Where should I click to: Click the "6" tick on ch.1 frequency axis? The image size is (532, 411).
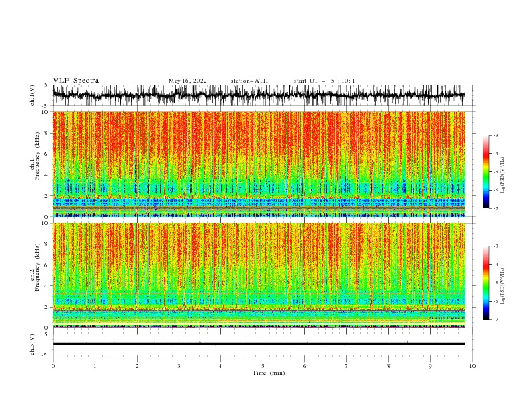47,154
